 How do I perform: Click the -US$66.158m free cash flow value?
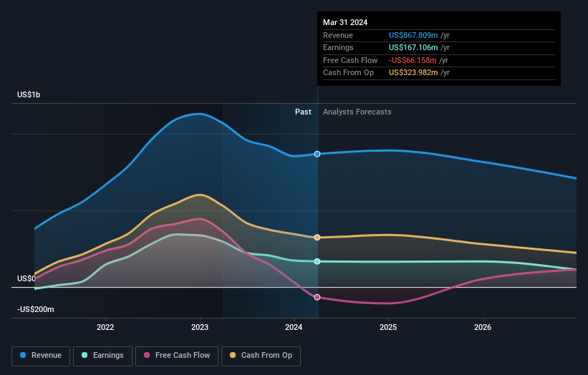[413, 60]
